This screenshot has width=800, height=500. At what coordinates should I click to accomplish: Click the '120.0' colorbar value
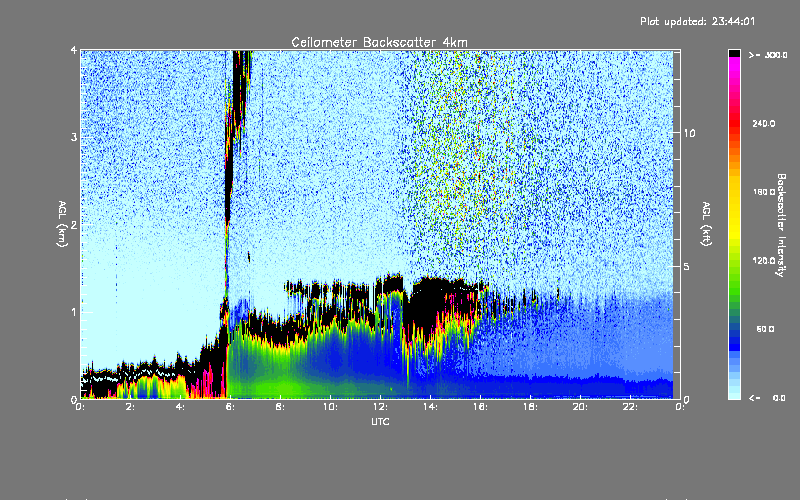pyautogui.click(x=764, y=260)
